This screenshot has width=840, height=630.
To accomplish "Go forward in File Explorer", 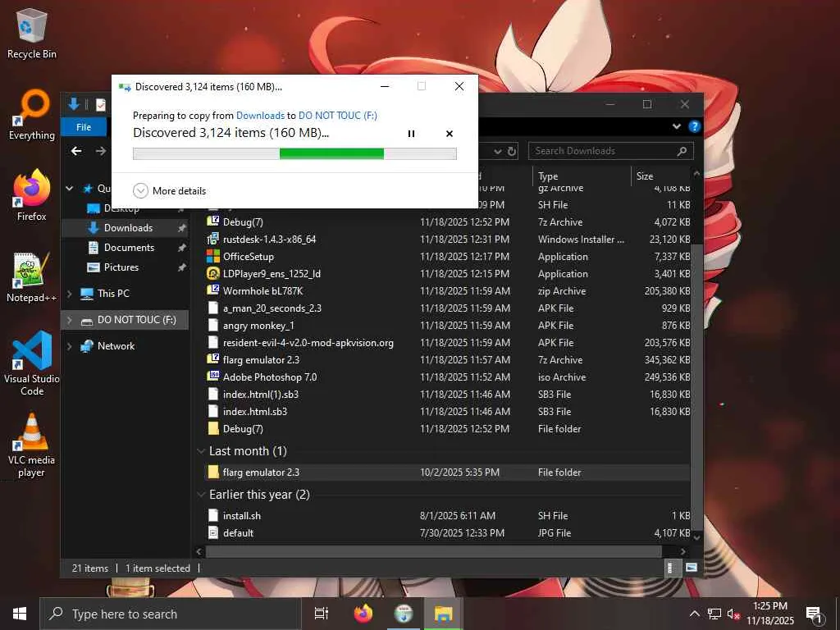I will pos(101,151).
